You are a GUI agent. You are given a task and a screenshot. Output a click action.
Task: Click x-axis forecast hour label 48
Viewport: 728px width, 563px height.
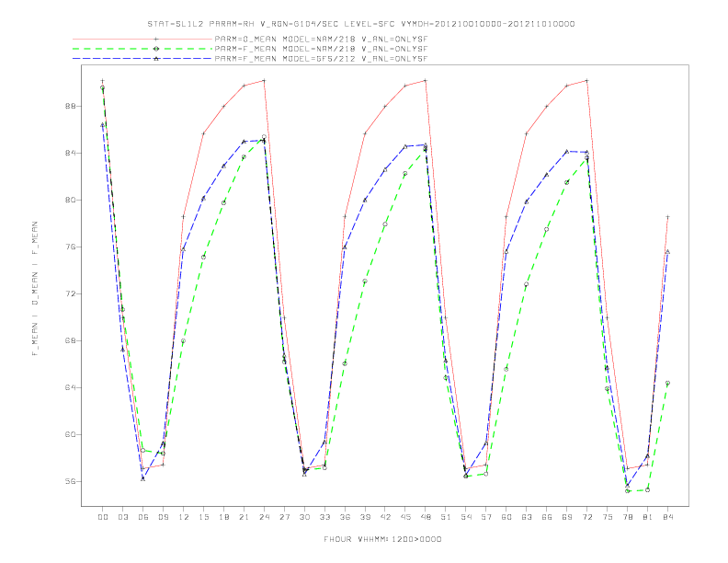(x=426, y=517)
